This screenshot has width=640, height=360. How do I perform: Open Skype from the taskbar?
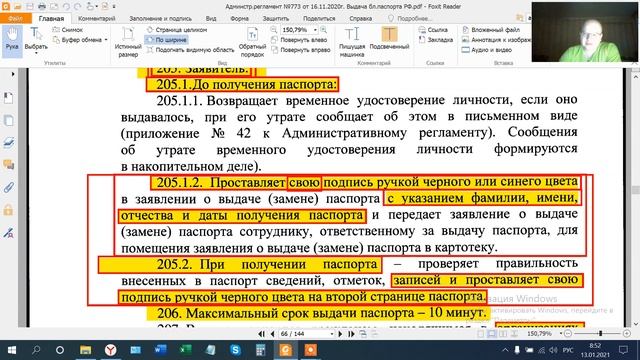coord(236,350)
